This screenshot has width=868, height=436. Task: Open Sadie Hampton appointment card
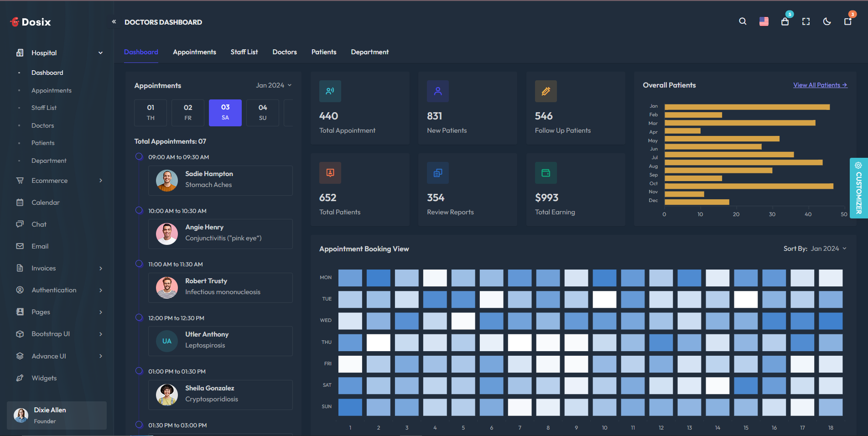click(x=220, y=181)
